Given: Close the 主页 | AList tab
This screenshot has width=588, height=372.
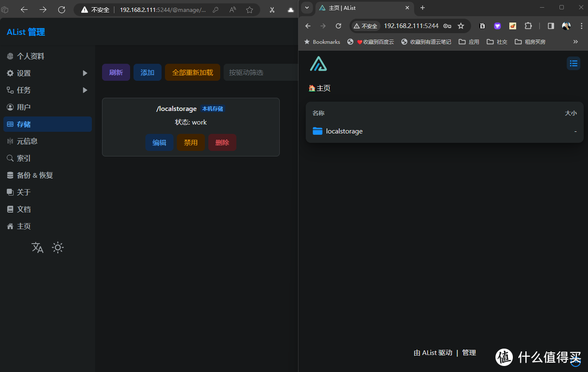Looking at the screenshot, I should [x=407, y=8].
